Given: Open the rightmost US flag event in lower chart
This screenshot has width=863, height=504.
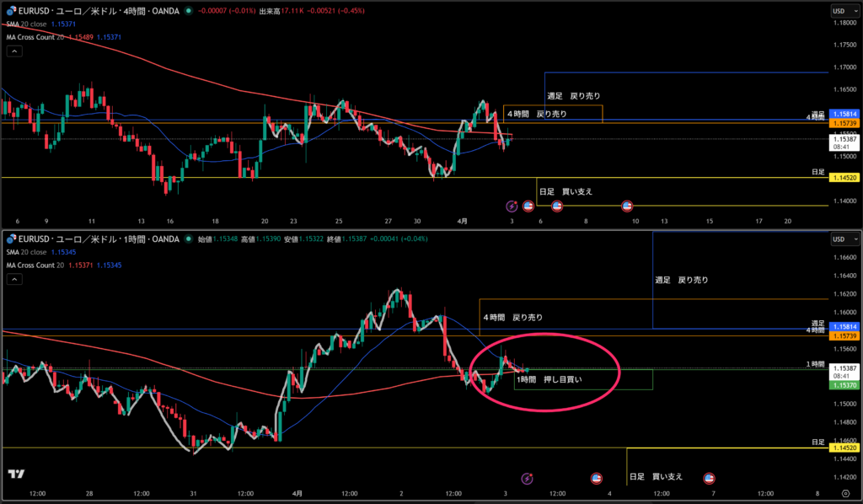Looking at the screenshot, I should pyautogui.click(x=709, y=478).
